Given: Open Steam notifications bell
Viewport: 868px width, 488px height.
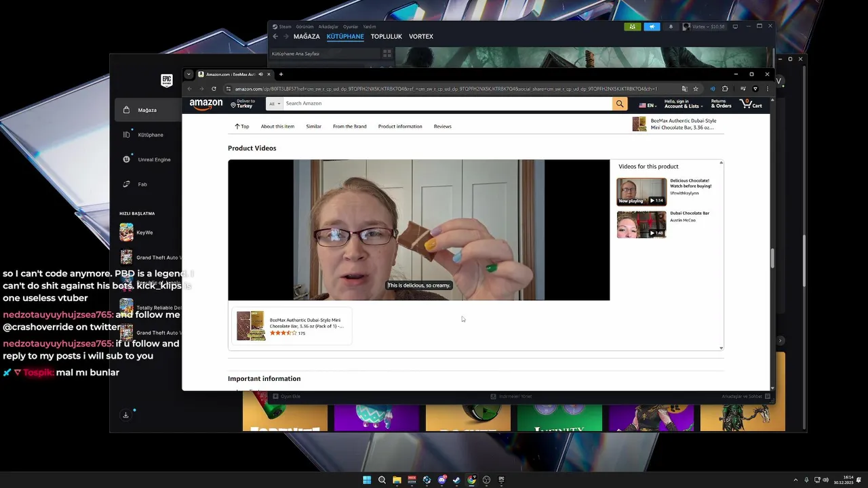Looking at the screenshot, I should tap(671, 26).
